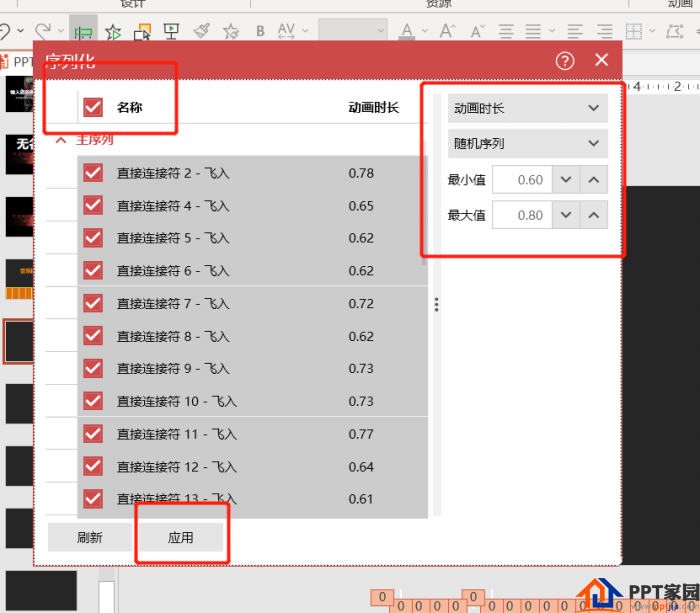Click the 刷新 button
Viewport: 700px width, 613px height.
tap(90, 538)
